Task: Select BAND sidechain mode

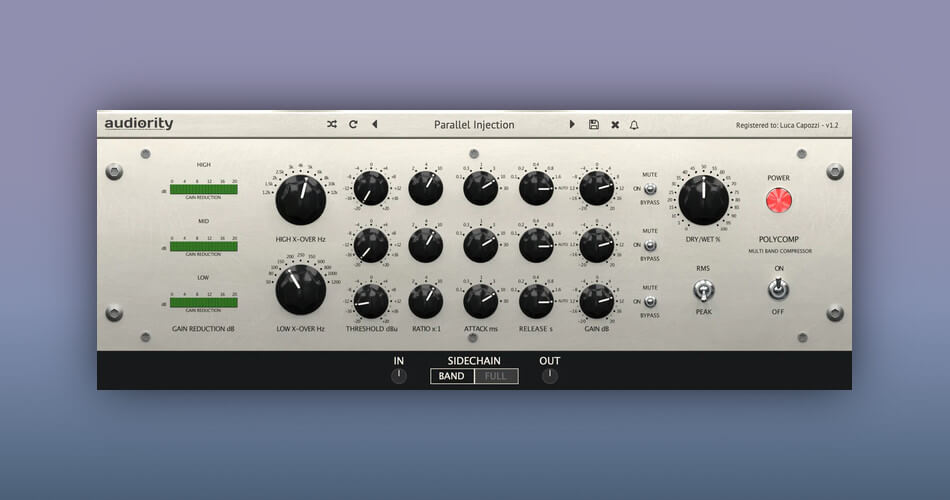Action: (x=452, y=376)
